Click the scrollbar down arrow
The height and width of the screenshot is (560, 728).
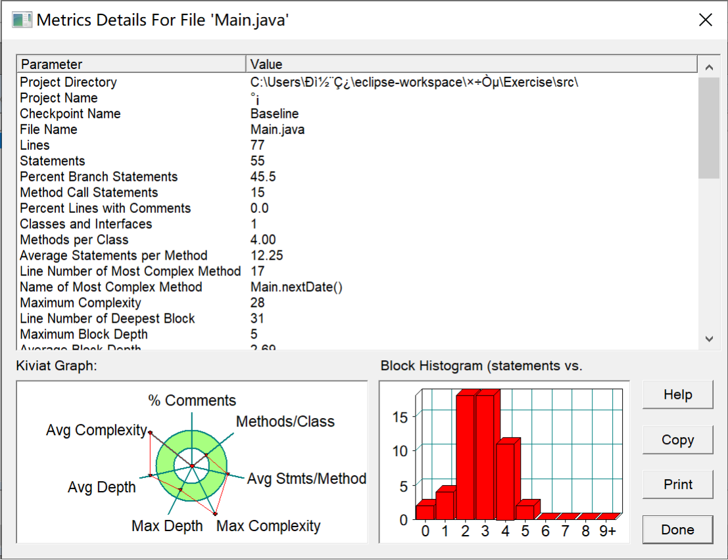(709, 339)
